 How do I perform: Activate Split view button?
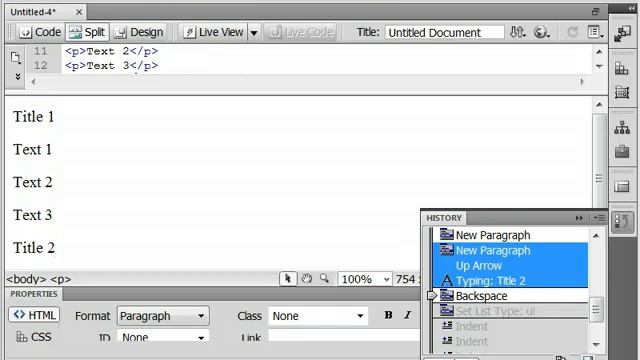[87, 32]
